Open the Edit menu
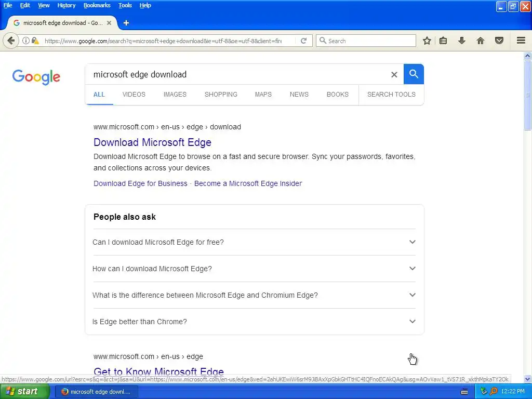 point(25,5)
